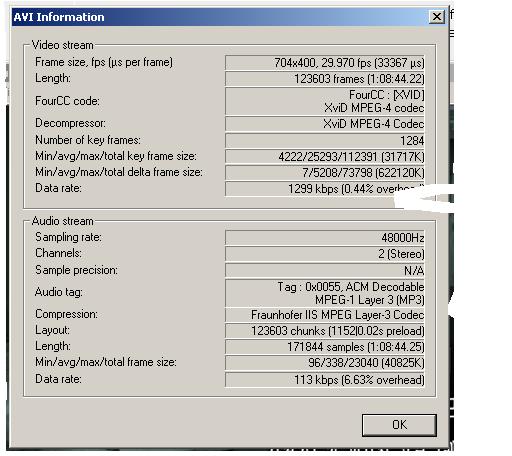This screenshot has height=456, width=512.
Task: Select the Channels 2 (Stereo) field
Action: click(x=325, y=254)
